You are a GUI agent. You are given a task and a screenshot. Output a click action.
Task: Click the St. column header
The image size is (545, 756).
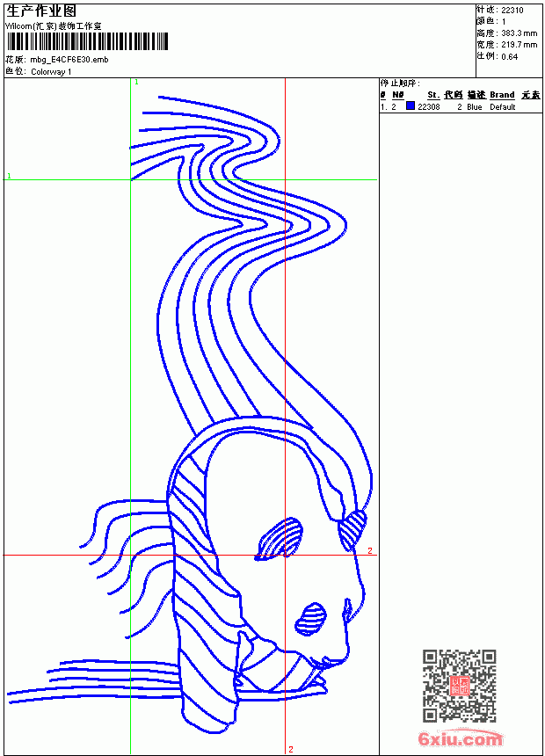(x=433, y=95)
